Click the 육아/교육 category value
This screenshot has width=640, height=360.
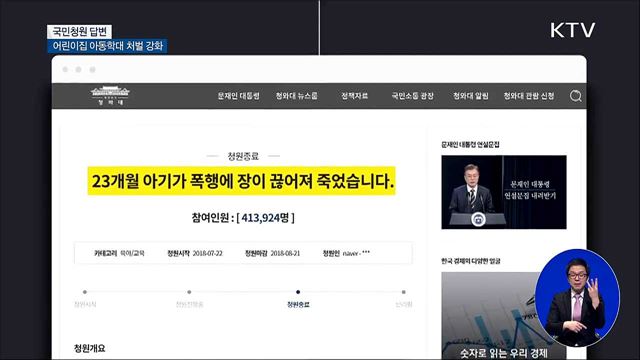(x=132, y=253)
